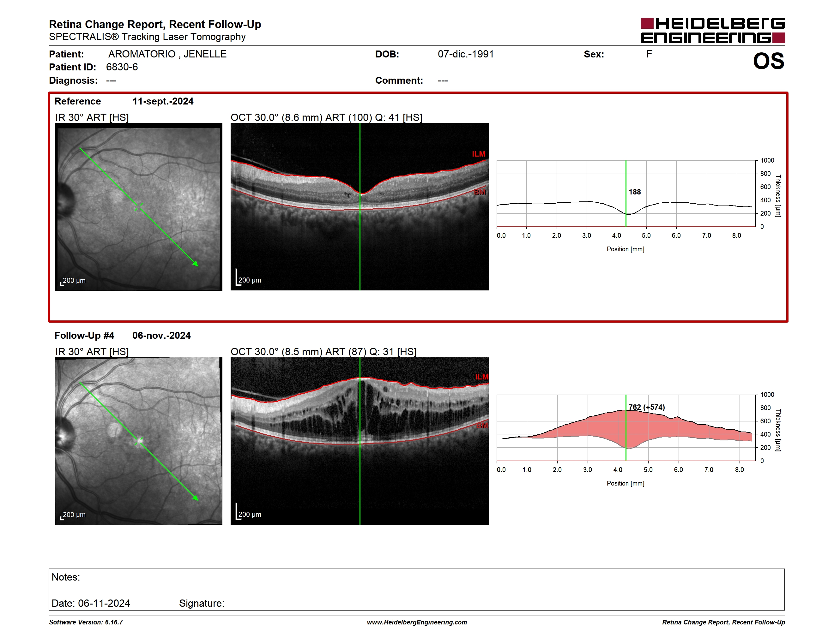The image size is (834, 644).
Task: Open the Reference OCT B-scan image
Action: coord(360,207)
